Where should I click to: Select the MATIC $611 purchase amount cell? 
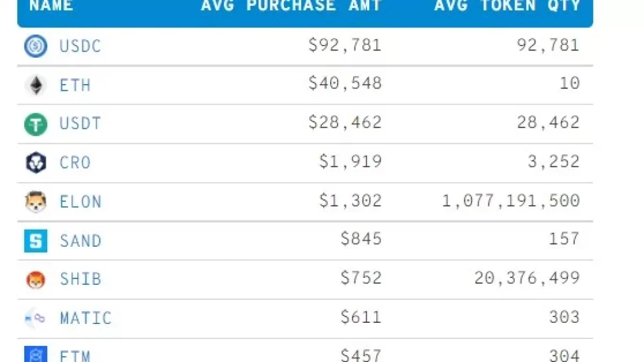pos(361,317)
